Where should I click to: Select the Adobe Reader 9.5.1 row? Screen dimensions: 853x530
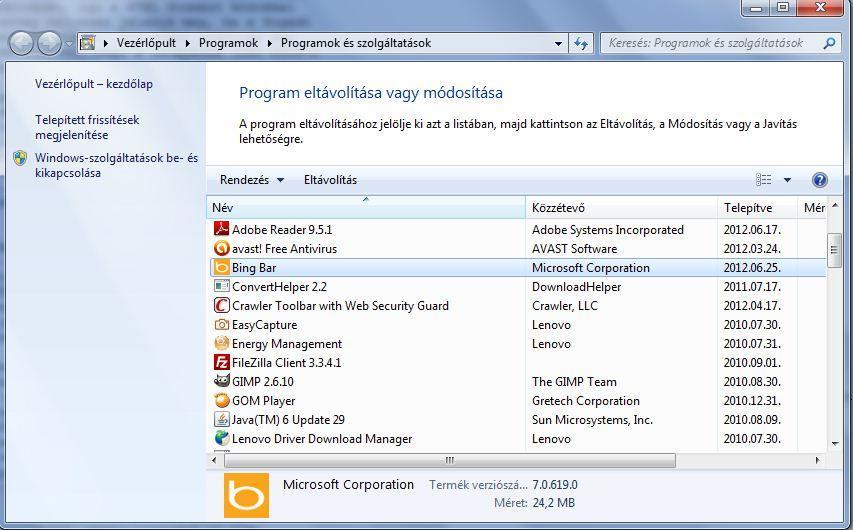tap(517, 229)
